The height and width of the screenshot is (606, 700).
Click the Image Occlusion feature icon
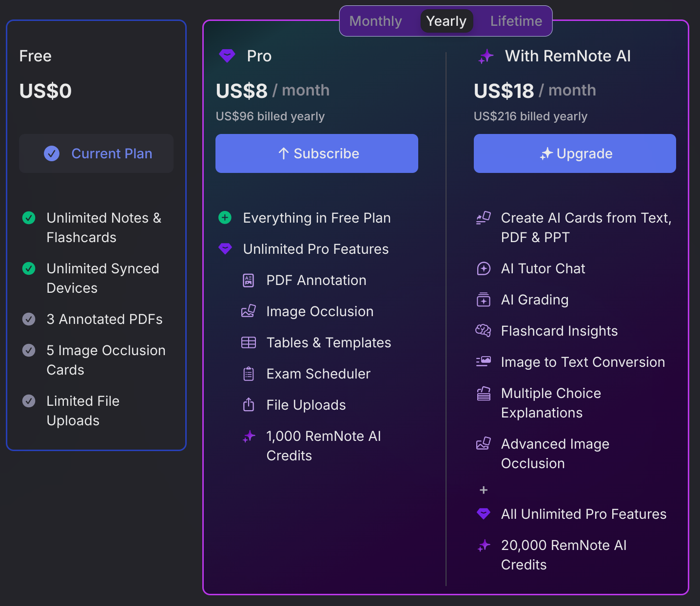249,311
